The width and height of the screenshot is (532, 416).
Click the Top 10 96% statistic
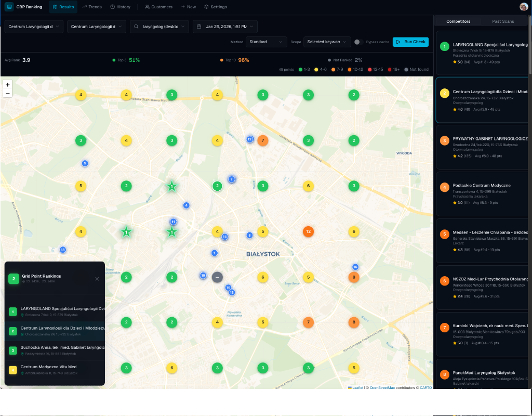tap(234, 60)
